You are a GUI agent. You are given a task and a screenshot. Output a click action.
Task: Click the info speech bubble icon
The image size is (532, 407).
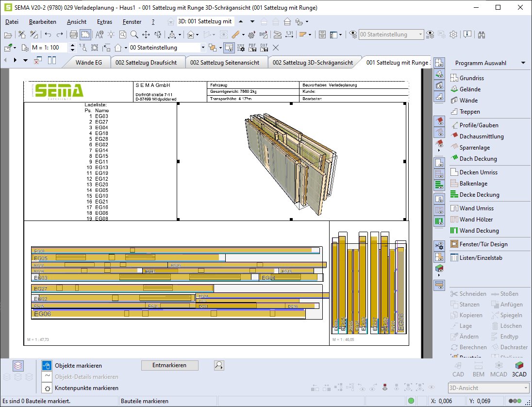coord(467,34)
